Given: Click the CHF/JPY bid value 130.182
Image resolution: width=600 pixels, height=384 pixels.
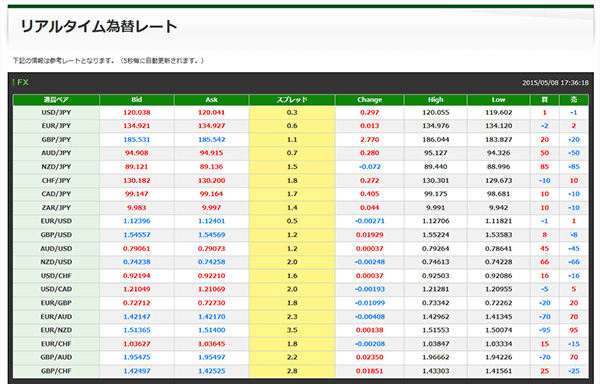Looking at the screenshot, I should 137,181.
